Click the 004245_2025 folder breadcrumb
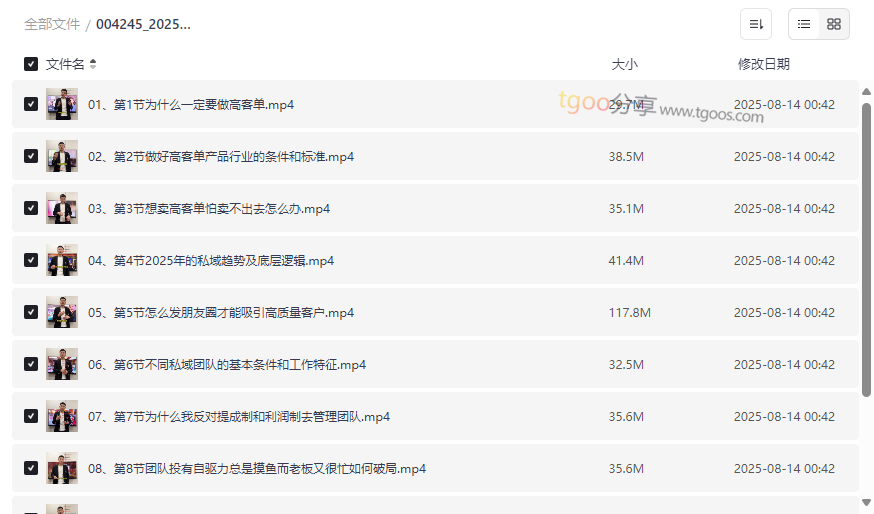Viewport: 874px width, 514px height. click(143, 24)
